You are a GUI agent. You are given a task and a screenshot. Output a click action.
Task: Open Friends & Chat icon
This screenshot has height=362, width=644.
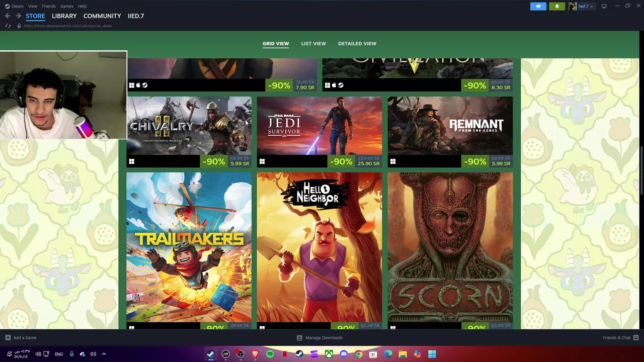(x=636, y=338)
